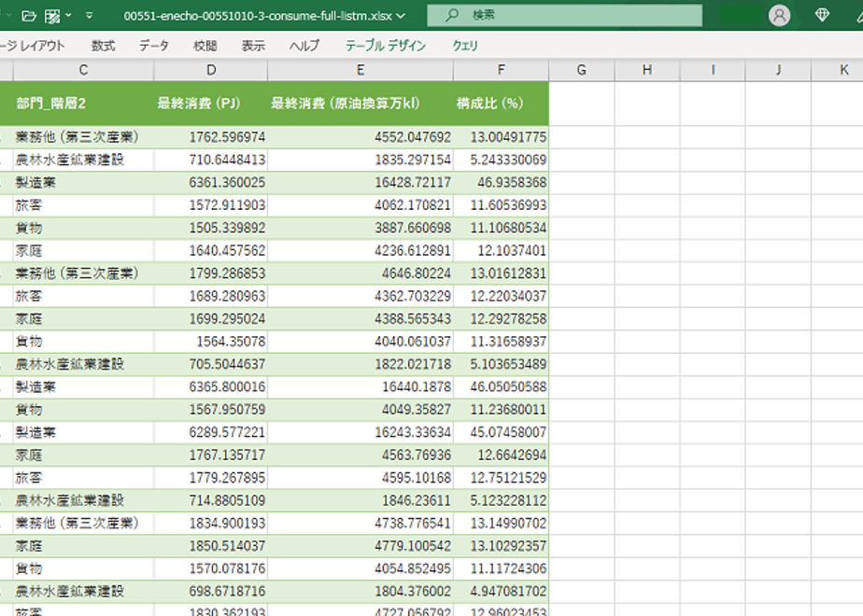Switch to テーブル デザイン tab
The height and width of the screenshot is (616, 863).
pyautogui.click(x=385, y=46)
